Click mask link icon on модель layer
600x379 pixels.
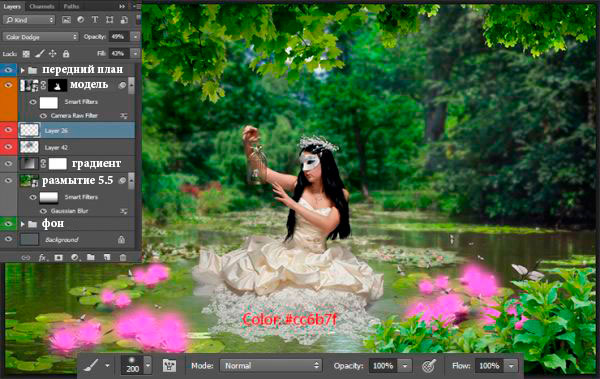[x=43, y=85]
